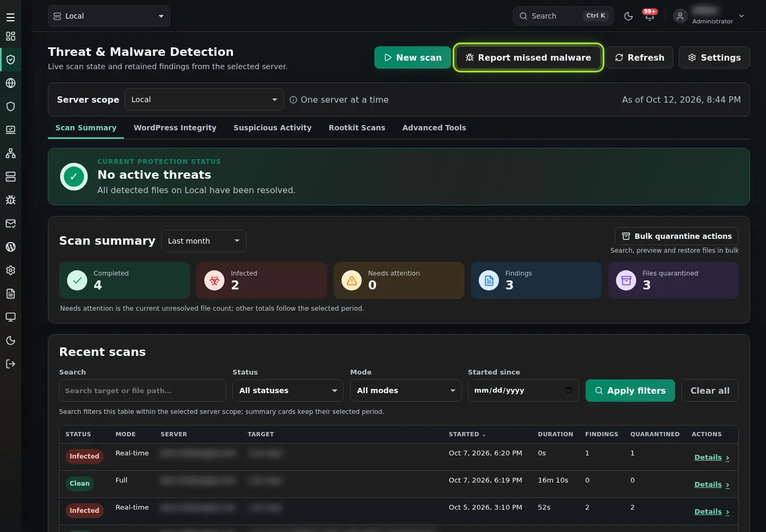
Task: Open the monitor-check icon in sidebar
Action: (x=11, y=130)
